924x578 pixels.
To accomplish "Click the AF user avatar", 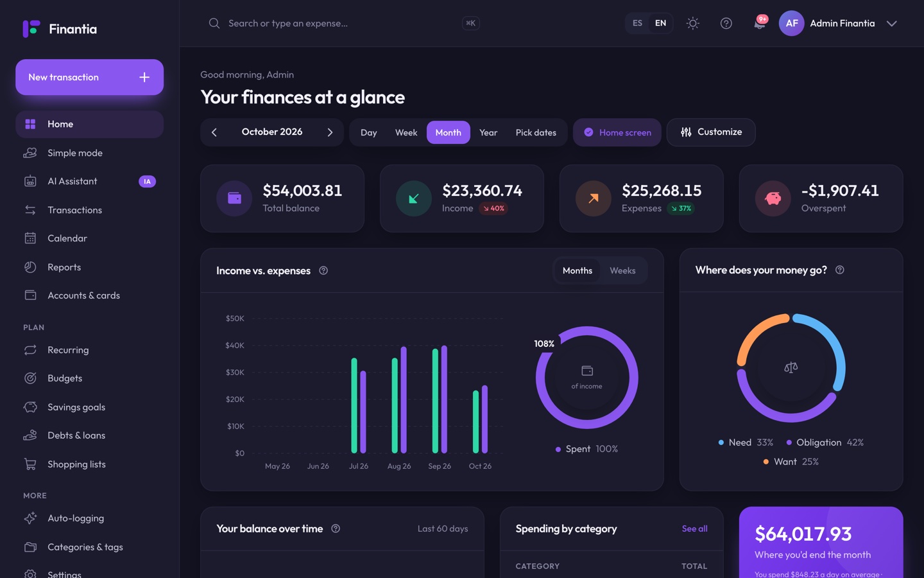I will [x=792, y=23].
